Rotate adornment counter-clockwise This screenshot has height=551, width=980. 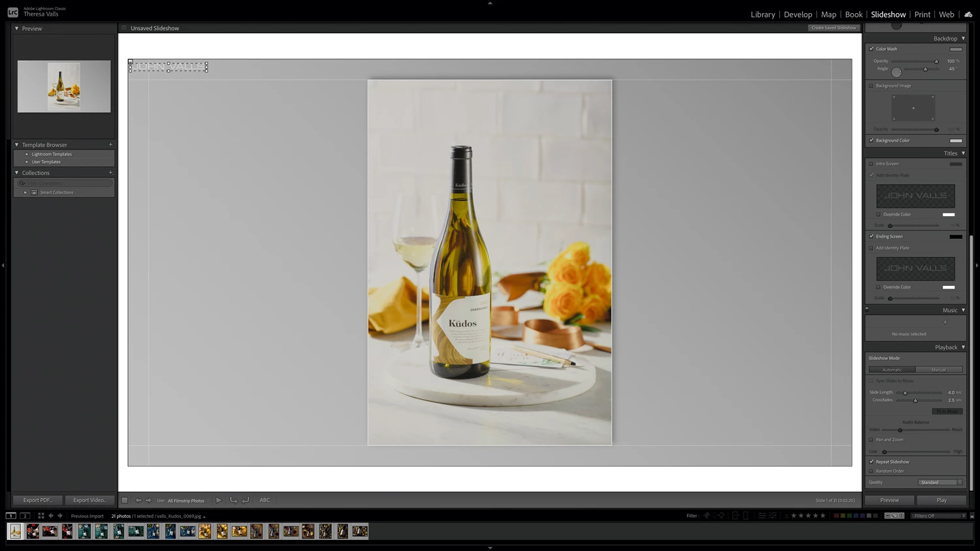[233, 500]
